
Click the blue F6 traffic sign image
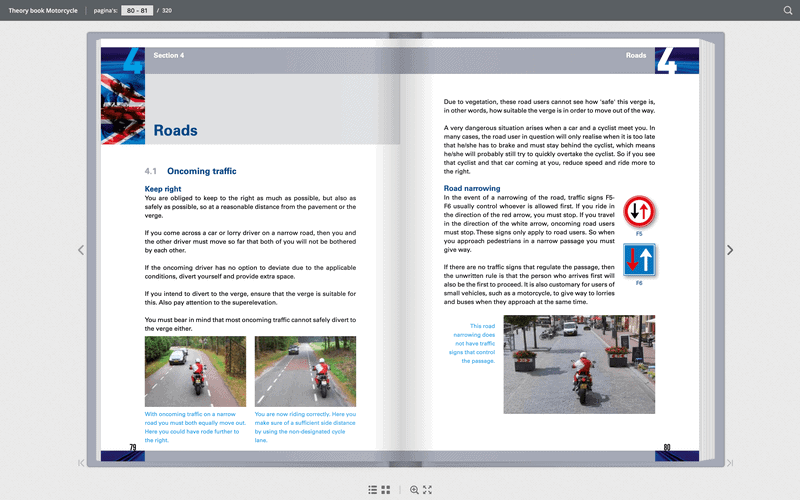click(x=639, y=260)
